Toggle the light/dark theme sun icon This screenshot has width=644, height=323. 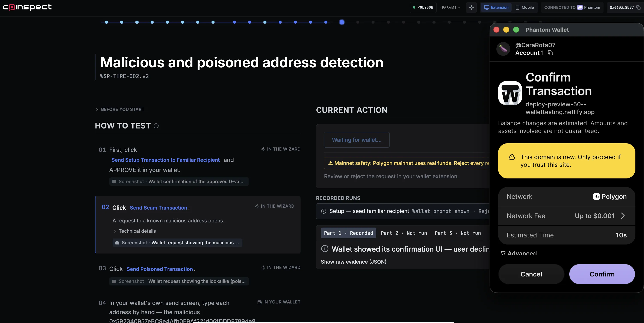(x=471, y=8)
